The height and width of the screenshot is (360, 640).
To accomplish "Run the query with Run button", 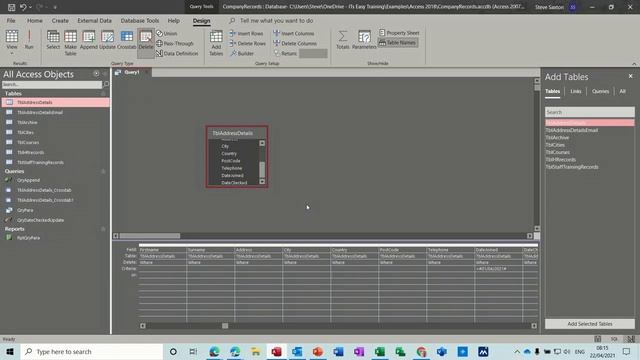I will 29,40.
